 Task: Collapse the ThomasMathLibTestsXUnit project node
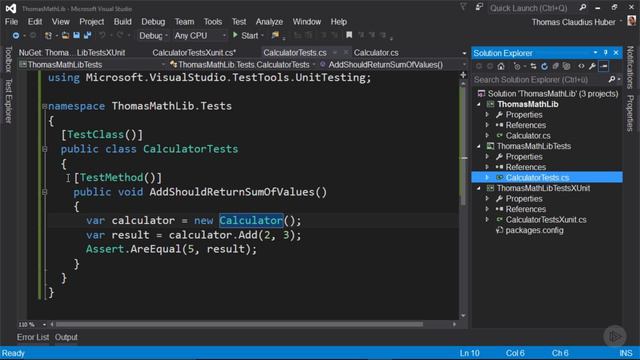pos(479,188)
